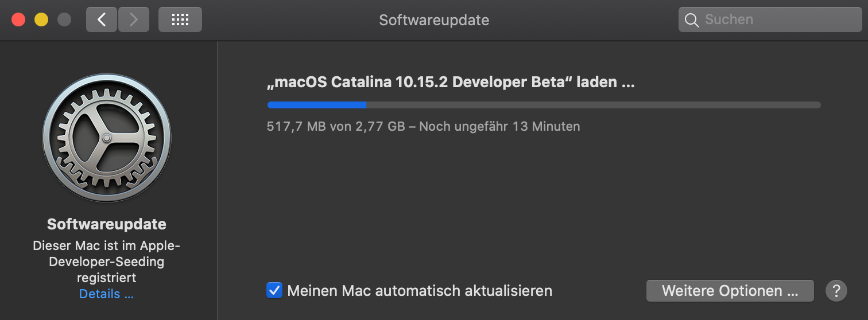868x320 pixels.
Task: Minimize the window using the yellow button
Action: click(41, 19)
